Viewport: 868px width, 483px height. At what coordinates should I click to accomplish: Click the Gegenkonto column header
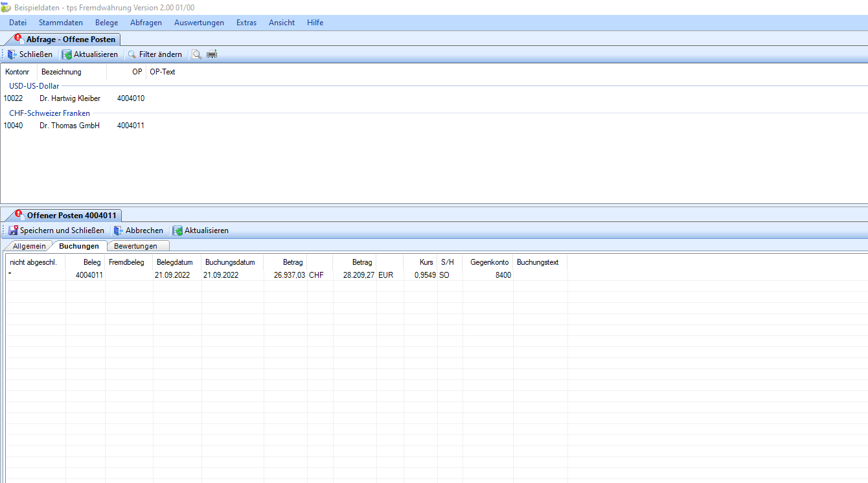[x=489, y=262]
